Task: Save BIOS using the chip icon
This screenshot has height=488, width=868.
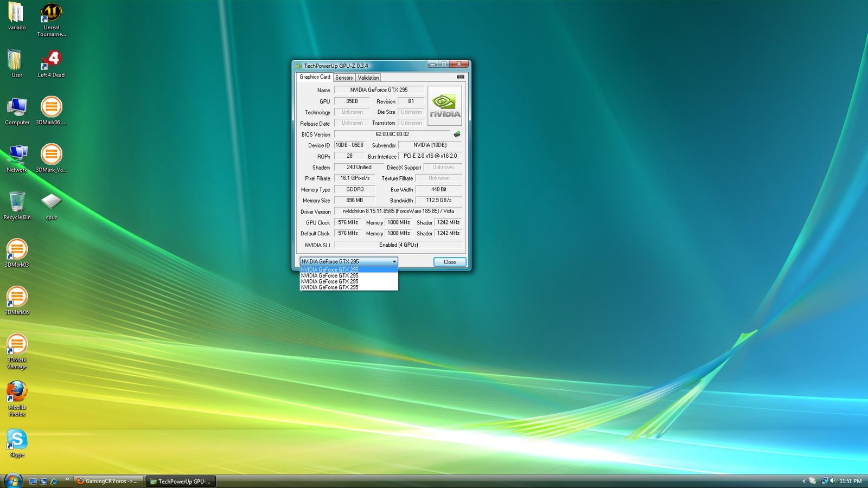Action: 457,134
